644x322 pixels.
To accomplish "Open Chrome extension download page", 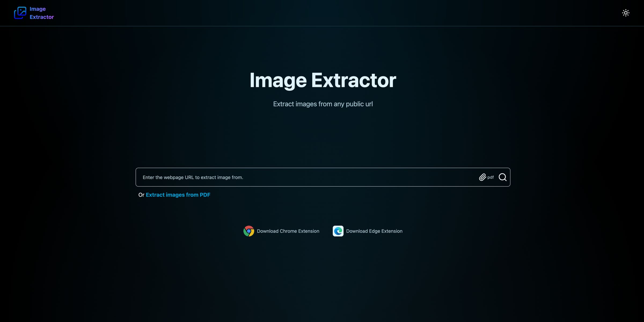I will click(288, 231).
